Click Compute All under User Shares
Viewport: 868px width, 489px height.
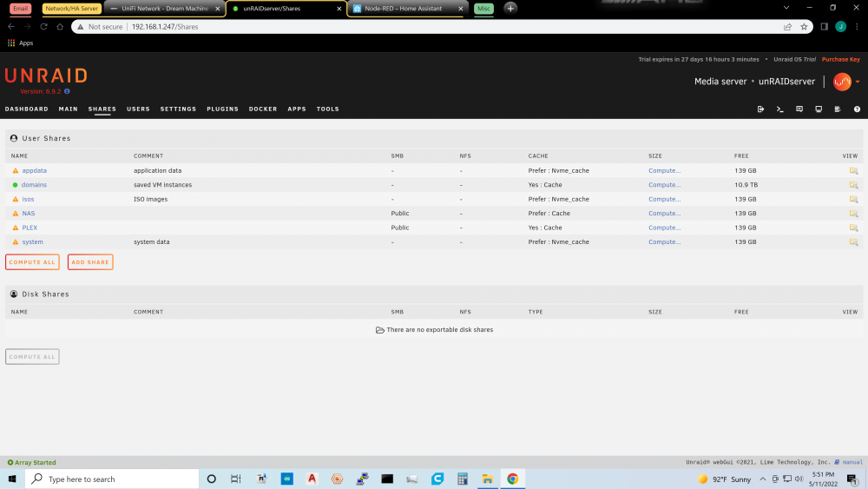click(32, 262)
